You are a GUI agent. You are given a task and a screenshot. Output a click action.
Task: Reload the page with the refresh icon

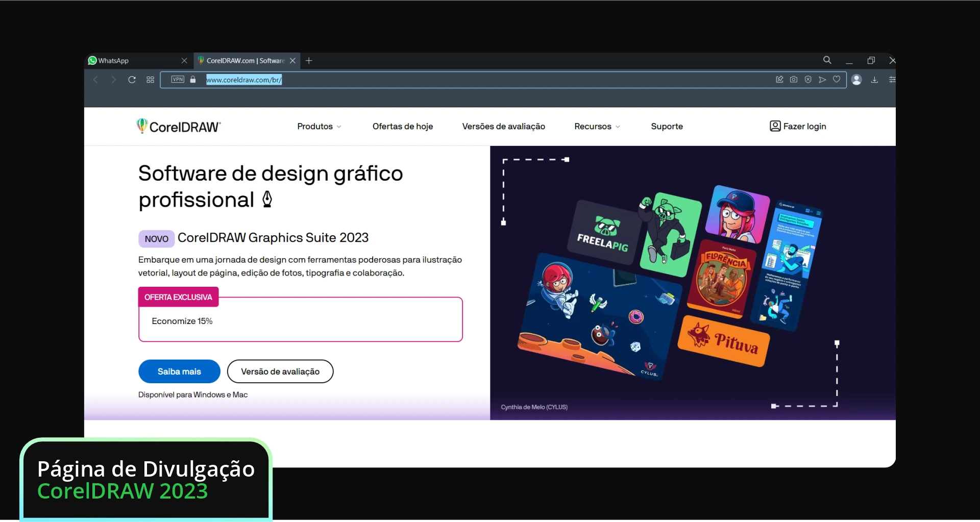tap(132, 80)
